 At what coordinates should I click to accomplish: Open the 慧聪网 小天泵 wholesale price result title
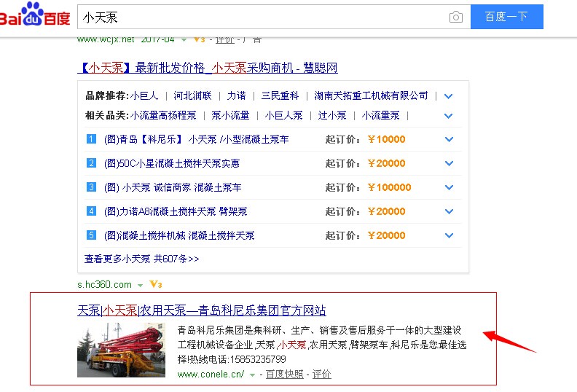(x=207, y=68)
